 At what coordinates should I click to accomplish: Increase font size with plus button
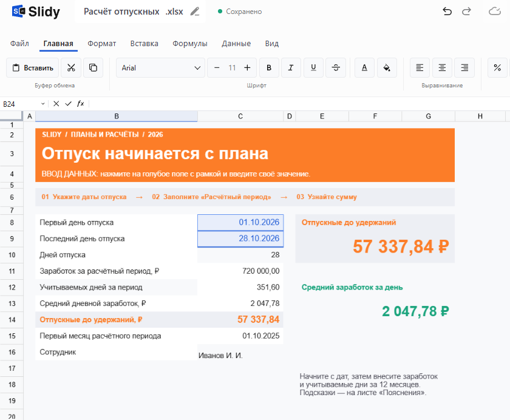click(247, 67)
